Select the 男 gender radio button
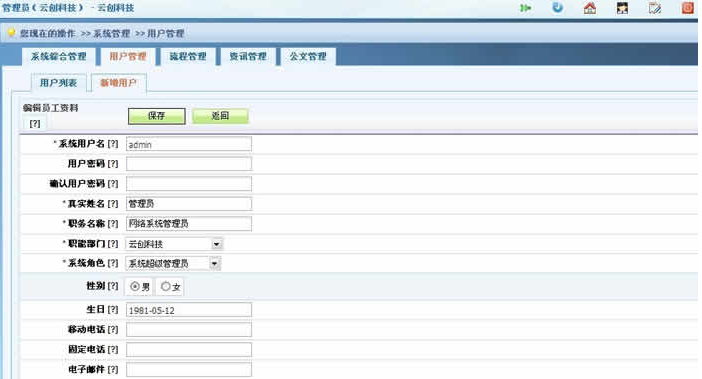Viewport: 702px width, 379px height. pos(135,286)
